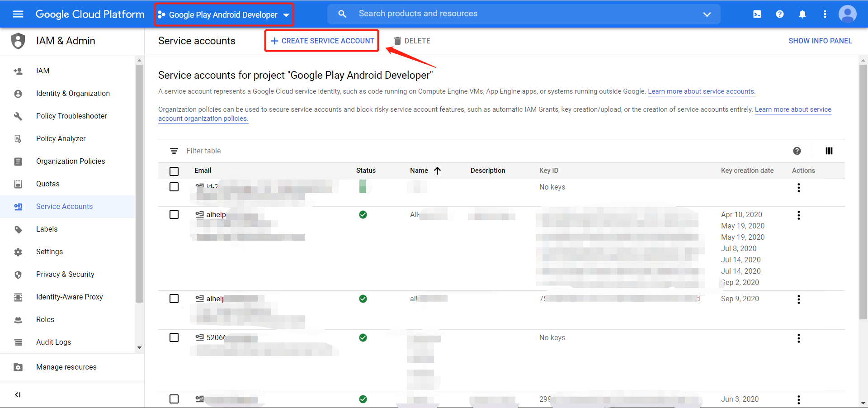Check the box for the Sep 9, 2020 row

[174, 299]
